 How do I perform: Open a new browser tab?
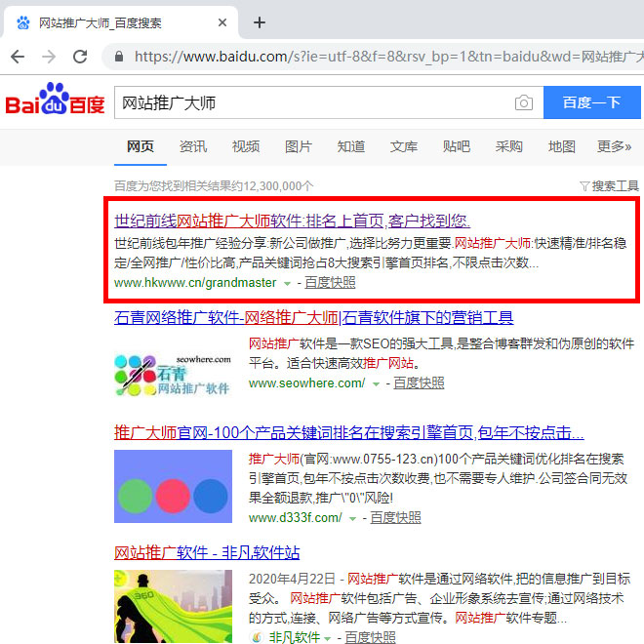point(260,22)
